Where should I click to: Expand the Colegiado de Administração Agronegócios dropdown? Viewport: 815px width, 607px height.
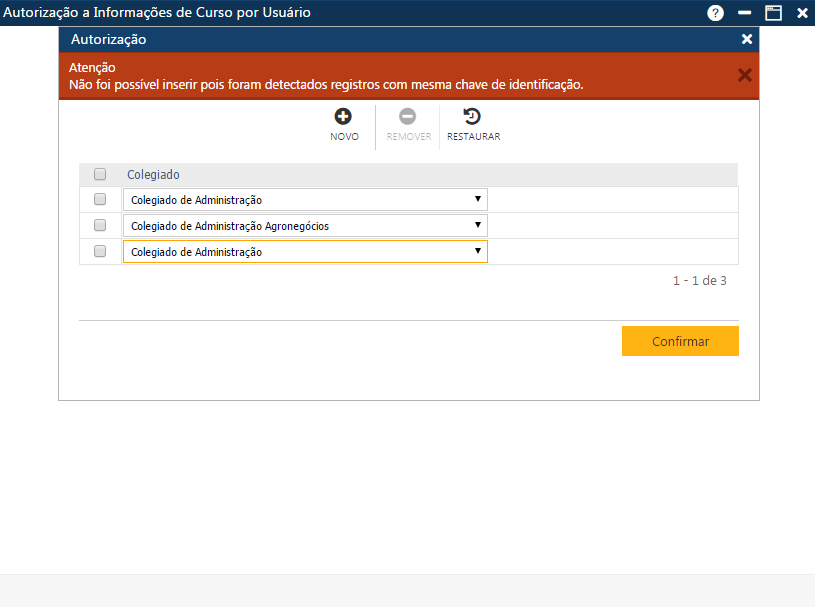(x=305, y=225)
